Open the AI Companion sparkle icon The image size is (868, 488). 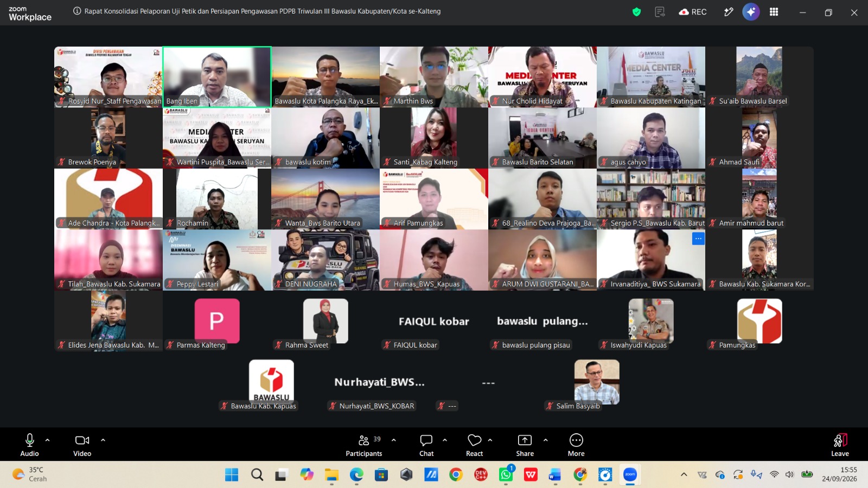coord(751,11)
